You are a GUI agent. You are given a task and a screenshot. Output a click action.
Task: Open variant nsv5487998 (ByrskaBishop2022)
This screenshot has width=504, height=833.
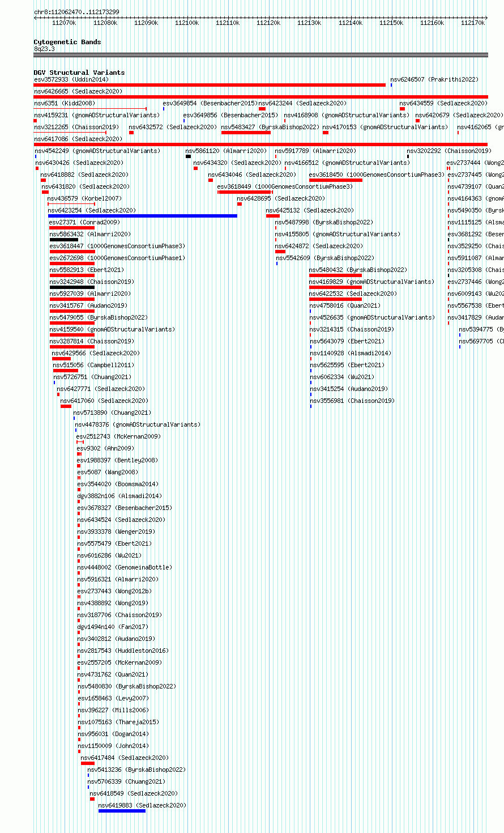click(x=324, y=222)
